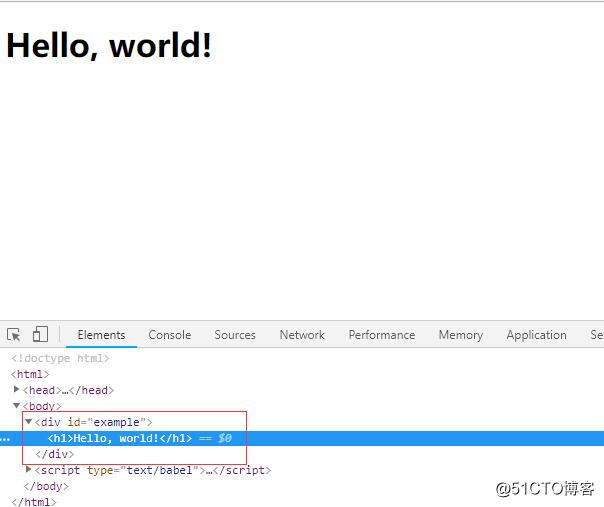
Task: Click the Hello, world! page heading
Action: click(109, 45)
